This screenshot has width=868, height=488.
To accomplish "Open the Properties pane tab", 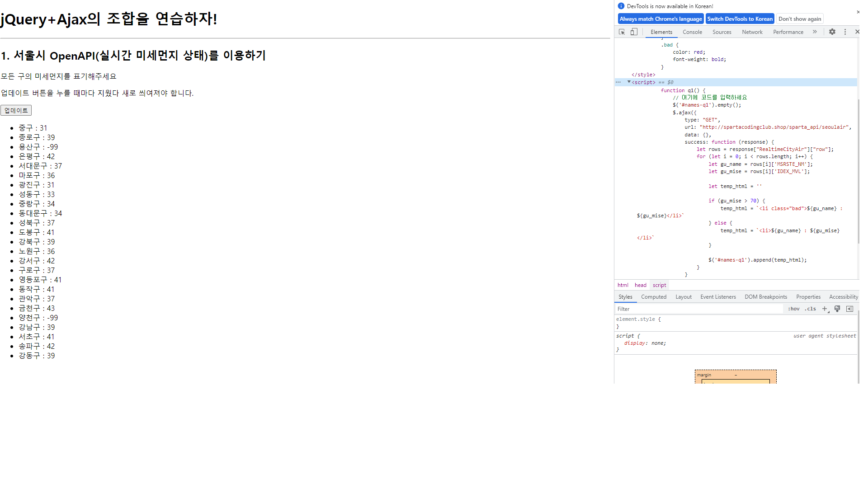I will (x=808, y=297).
